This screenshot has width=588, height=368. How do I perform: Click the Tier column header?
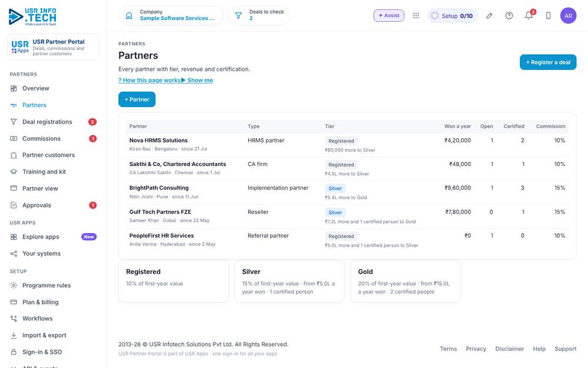(x=330, y=126)
